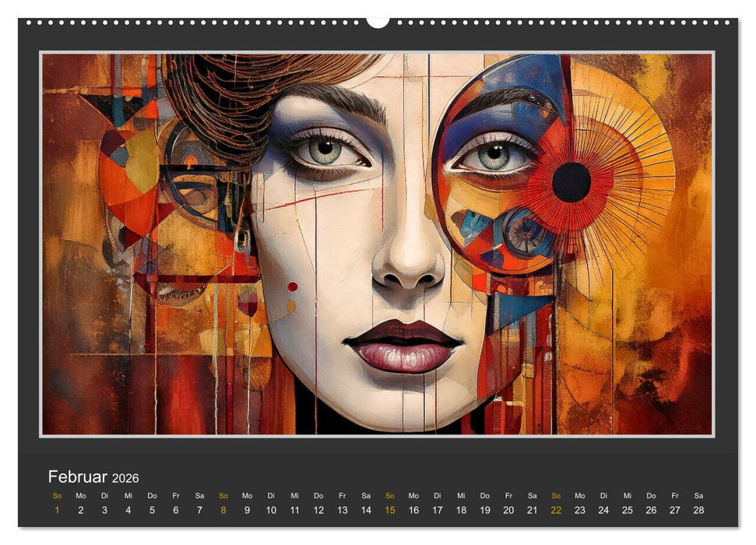This screenshot has width=756, height=545.
Task: Click date 5 under Do
Action: [152, 510]
